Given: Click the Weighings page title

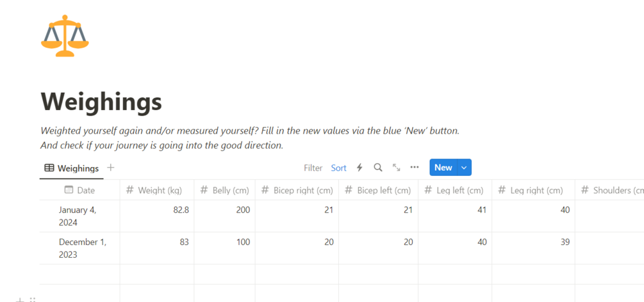Looking at the screenshot, I should [x=101, y=101].
